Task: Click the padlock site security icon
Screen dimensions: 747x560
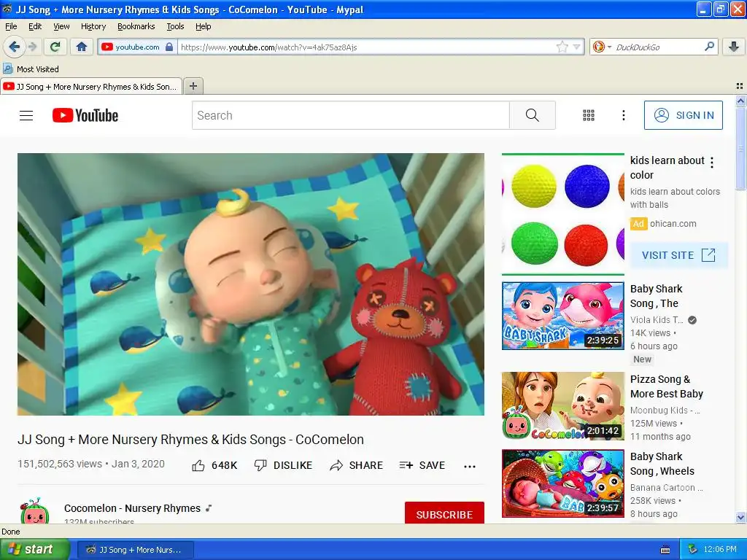Action: pyautogui.click(x=169, y=47)
